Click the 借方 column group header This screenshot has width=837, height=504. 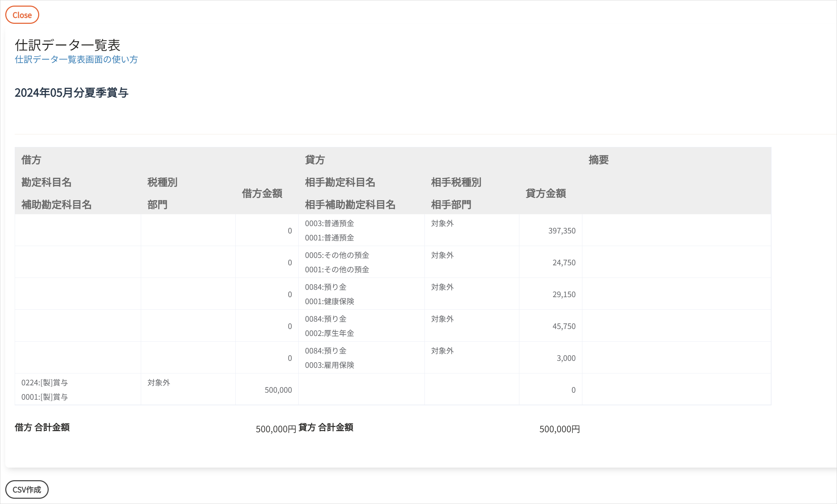tap(31, 160)
